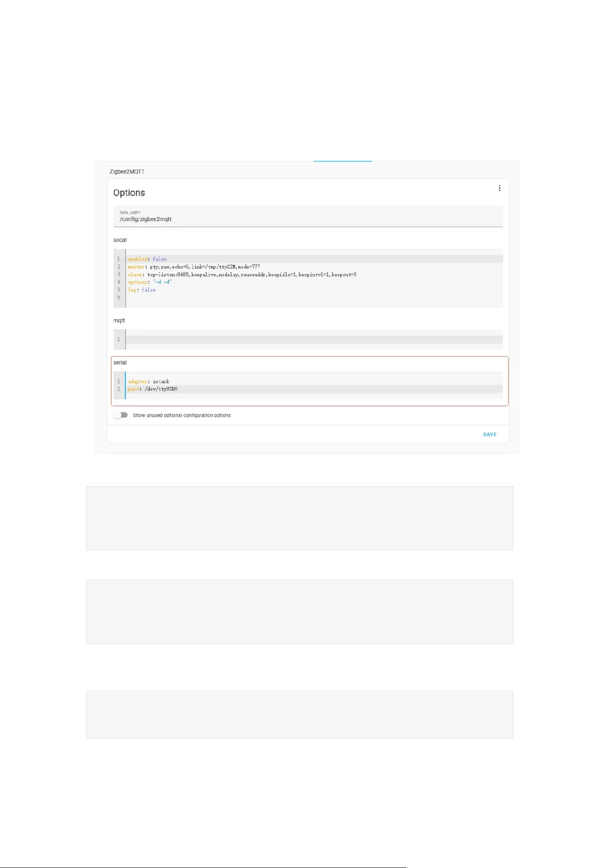Click the 'Show unused optional configuration options' text
The height and width of the screenshot is (868, 614).
tap(182, 415)
